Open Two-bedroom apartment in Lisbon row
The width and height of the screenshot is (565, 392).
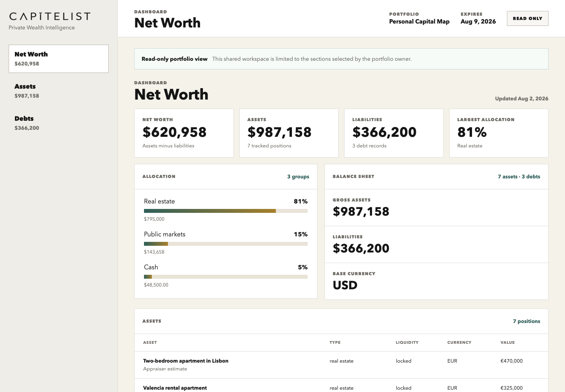341,365
